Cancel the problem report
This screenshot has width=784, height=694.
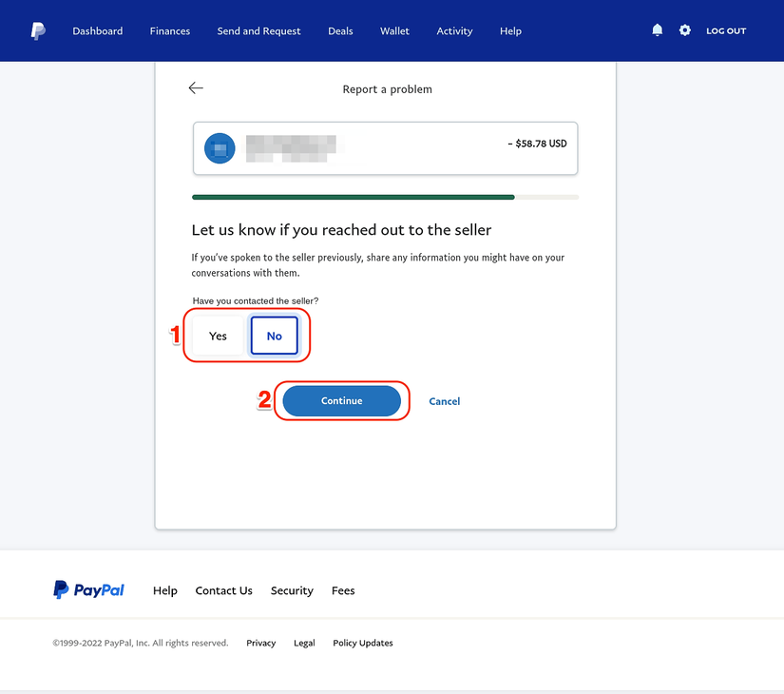tap(444, 400)
